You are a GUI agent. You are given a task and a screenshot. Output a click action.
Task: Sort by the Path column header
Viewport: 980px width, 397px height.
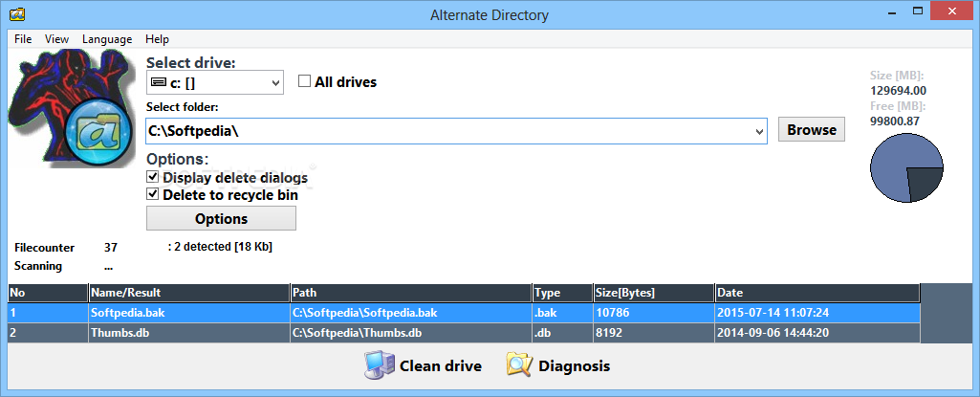pyautogui.click(x=411, y=293)
